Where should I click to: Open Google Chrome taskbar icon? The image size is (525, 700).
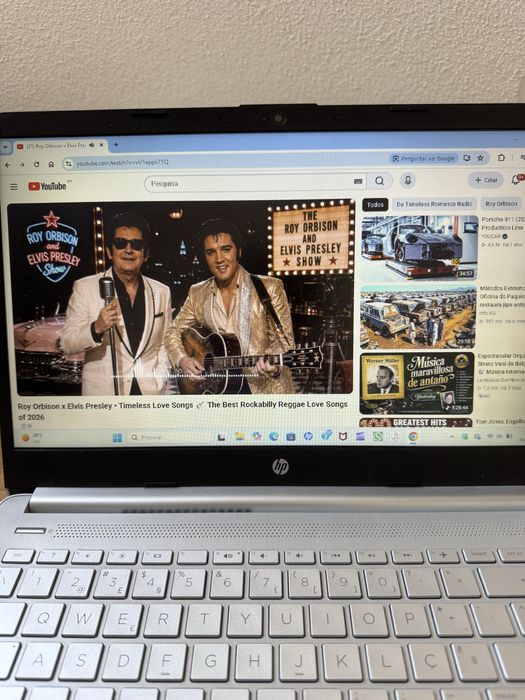click(x=413, y=437)
